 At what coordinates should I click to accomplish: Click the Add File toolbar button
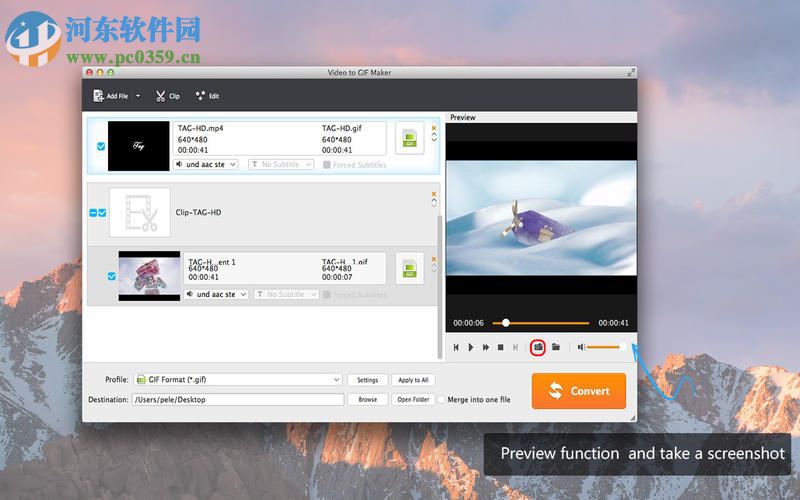point(111,96)
